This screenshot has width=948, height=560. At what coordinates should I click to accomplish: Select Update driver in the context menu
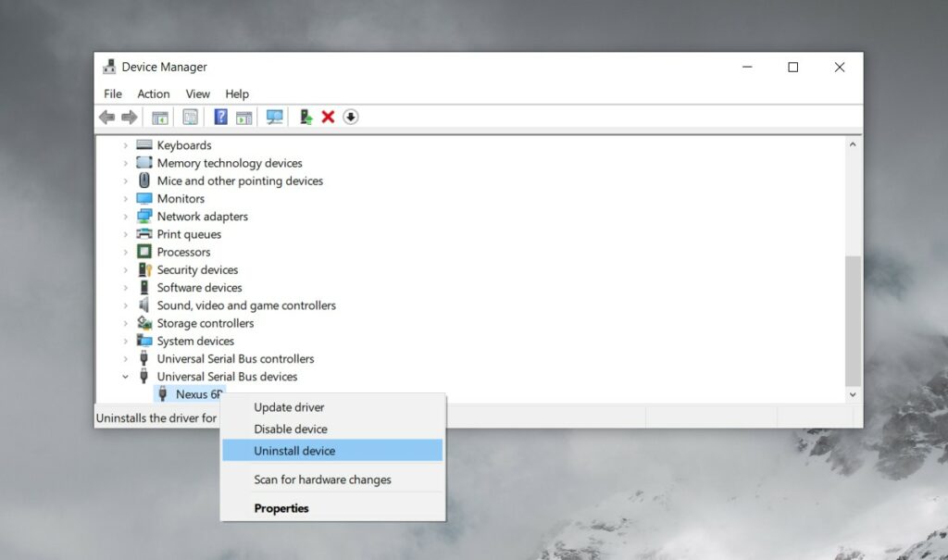click(x=292, y=407)
